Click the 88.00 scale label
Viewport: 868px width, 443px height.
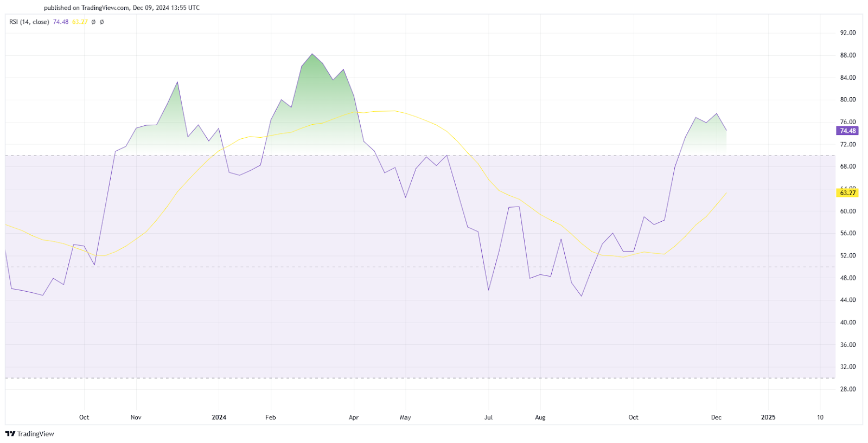[848, 55]
